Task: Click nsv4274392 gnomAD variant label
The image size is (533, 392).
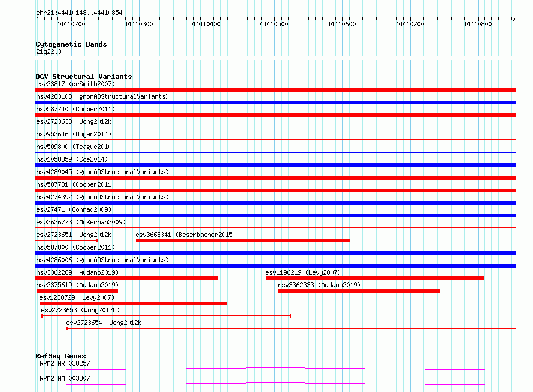Action: pyautogui.click(x=102, y=197)
